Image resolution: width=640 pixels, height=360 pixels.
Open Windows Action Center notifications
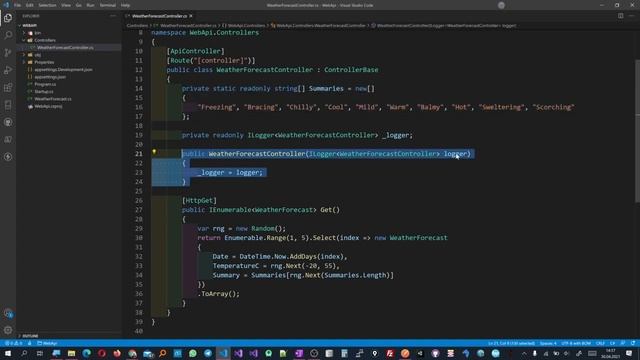click(629, 353)
